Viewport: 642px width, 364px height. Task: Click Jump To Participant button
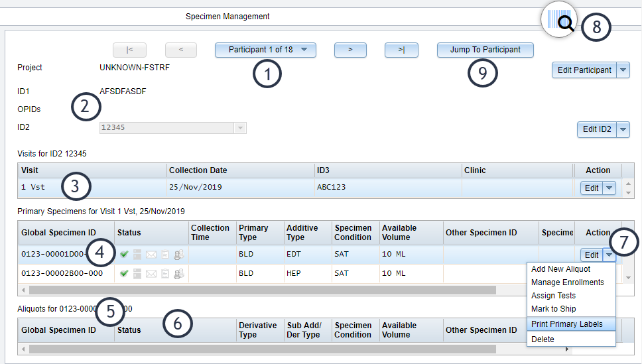(x=485, y=50)
